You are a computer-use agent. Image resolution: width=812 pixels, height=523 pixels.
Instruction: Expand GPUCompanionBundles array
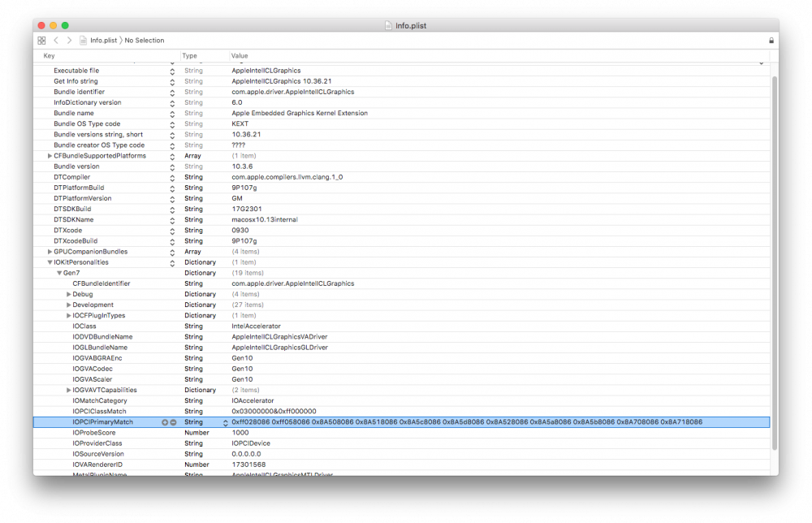point(50,252)
